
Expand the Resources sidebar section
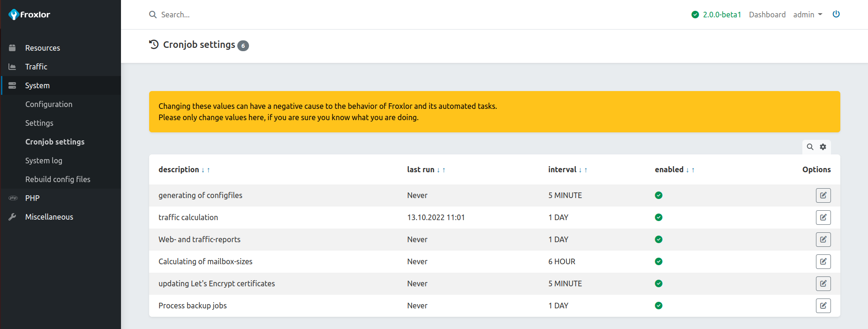pos(42,48)
